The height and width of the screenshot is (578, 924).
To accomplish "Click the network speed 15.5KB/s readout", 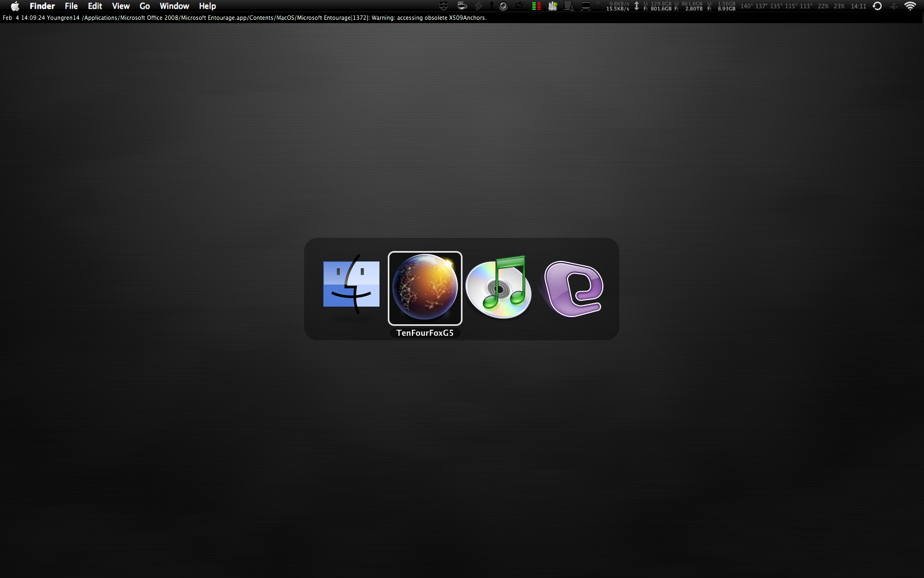I will click(618, 9).
